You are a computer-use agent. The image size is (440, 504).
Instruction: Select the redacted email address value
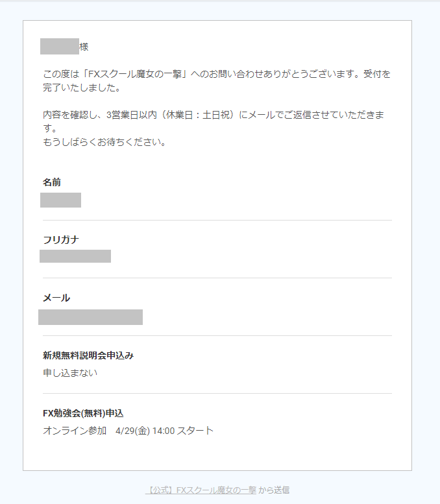[90, 317]
